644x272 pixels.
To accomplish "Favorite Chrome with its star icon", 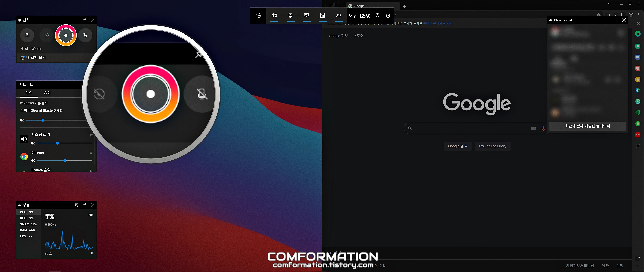I will [91, 153].
